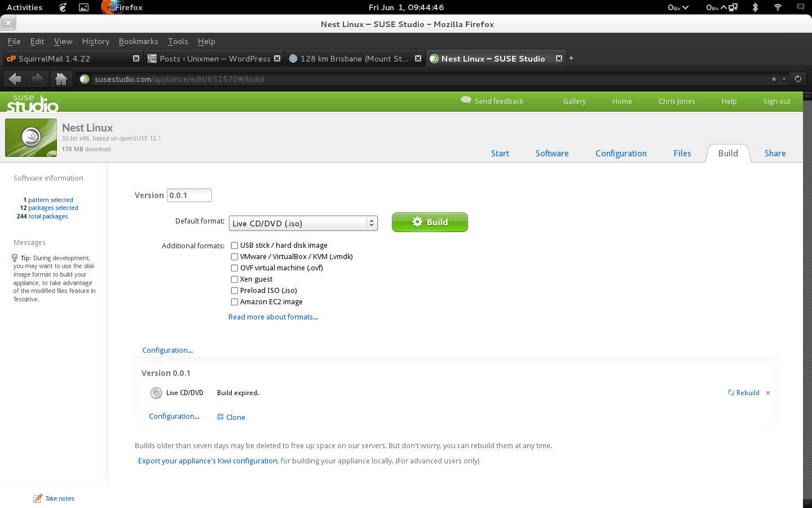The width and height of the screenshot is (812, 508).
Task: Close the SquirrelMail 1.4.22 tab
Action: tap(136, 58)
